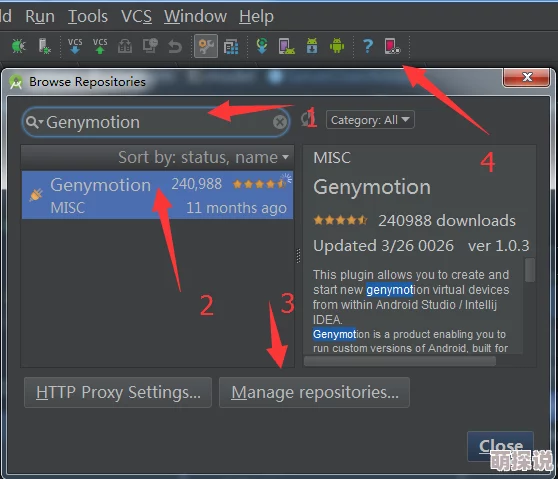Clear the Genymotion search text

point(280,122)
